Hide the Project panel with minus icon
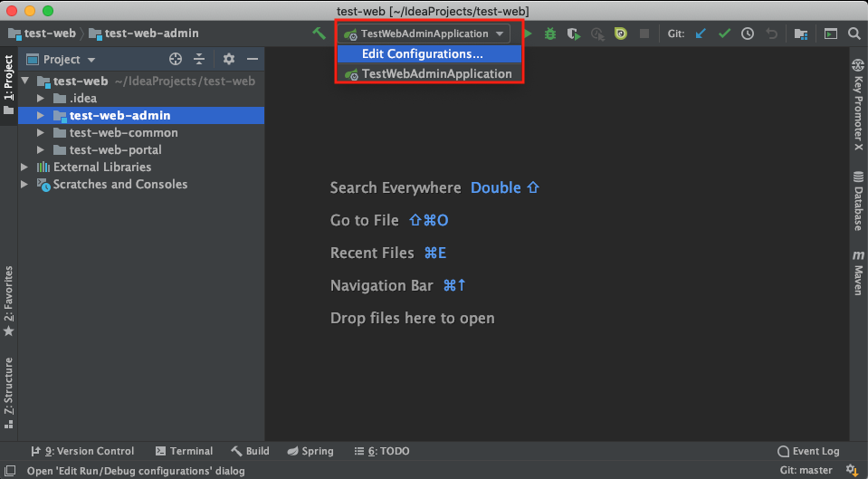 click(x=253, y=59)
